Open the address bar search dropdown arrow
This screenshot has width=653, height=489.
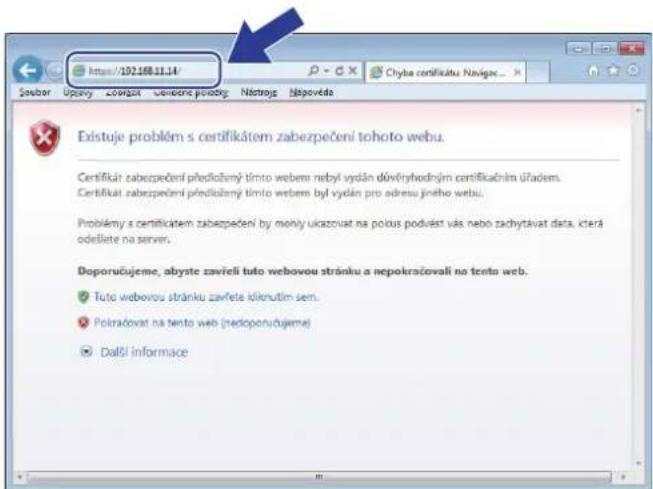coord(327,71)
